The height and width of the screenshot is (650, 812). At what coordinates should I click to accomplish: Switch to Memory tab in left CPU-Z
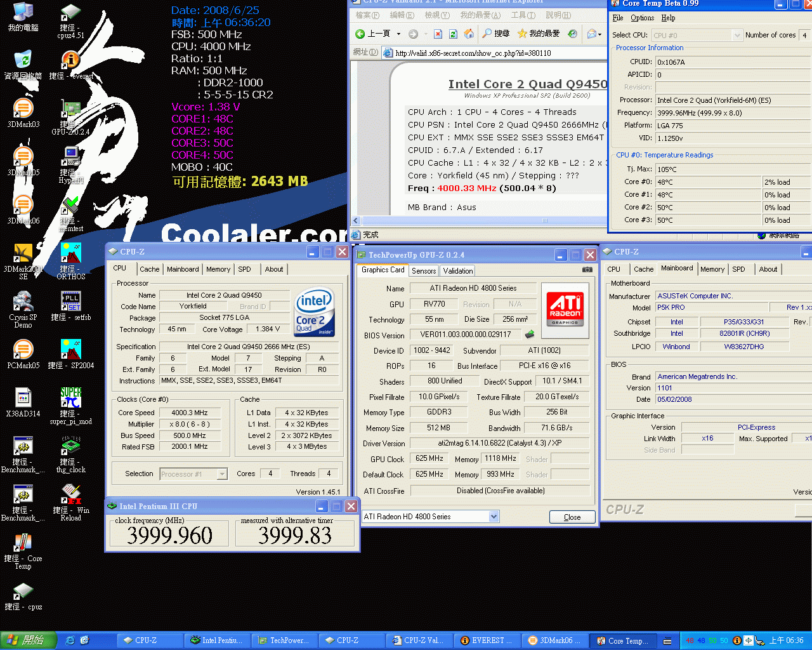click(218, 269)
